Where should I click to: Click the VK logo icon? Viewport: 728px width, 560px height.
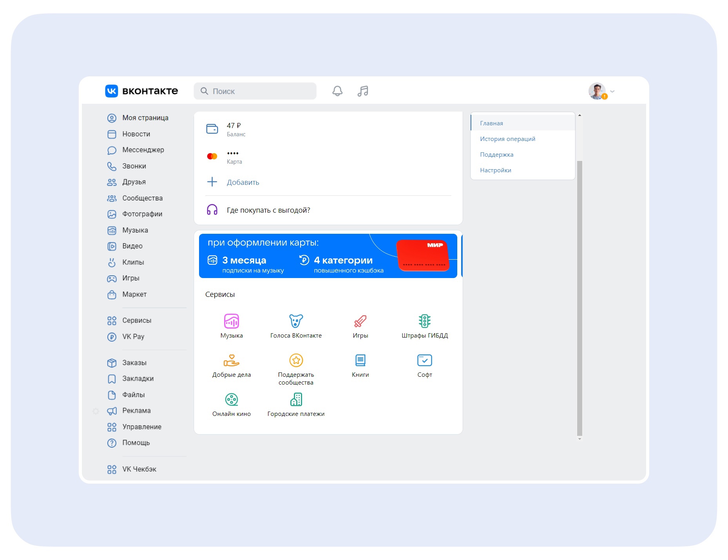click(x=112, y=91)
